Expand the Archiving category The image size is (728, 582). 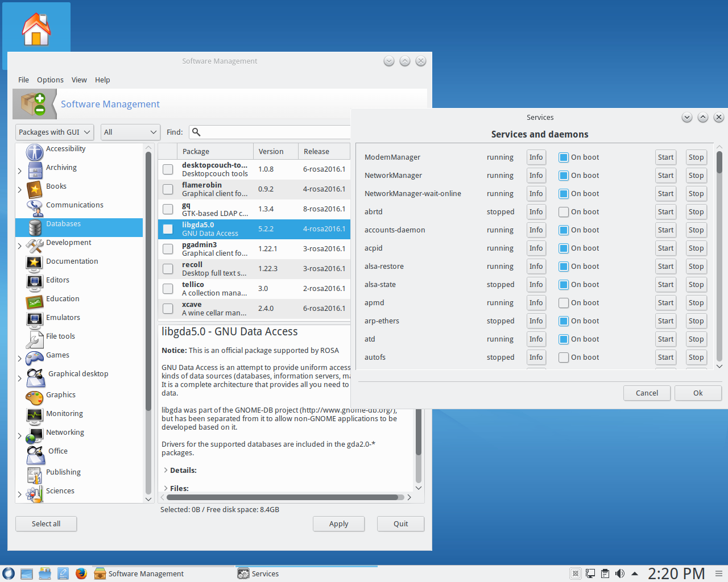(x=20, y=171)
